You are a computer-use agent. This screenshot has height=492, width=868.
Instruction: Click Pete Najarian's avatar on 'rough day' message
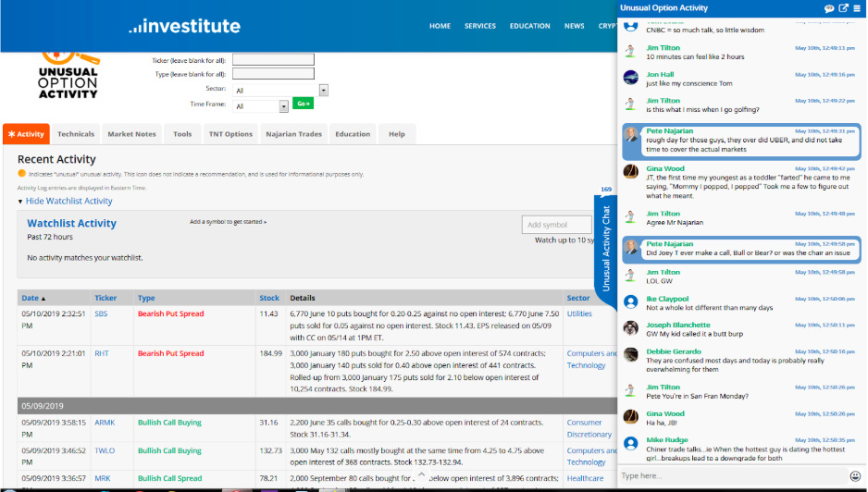point(630,134)
